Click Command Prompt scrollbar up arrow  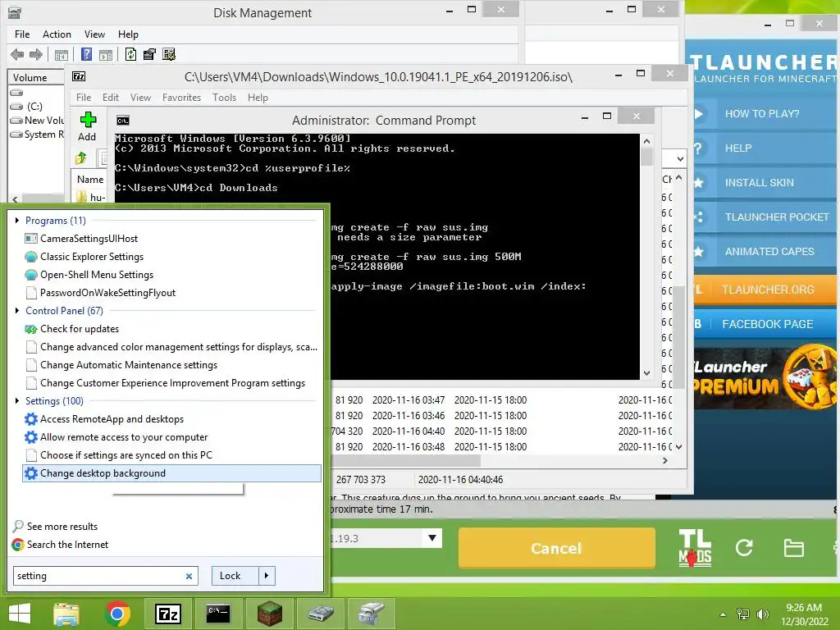(x=646, y=141)
